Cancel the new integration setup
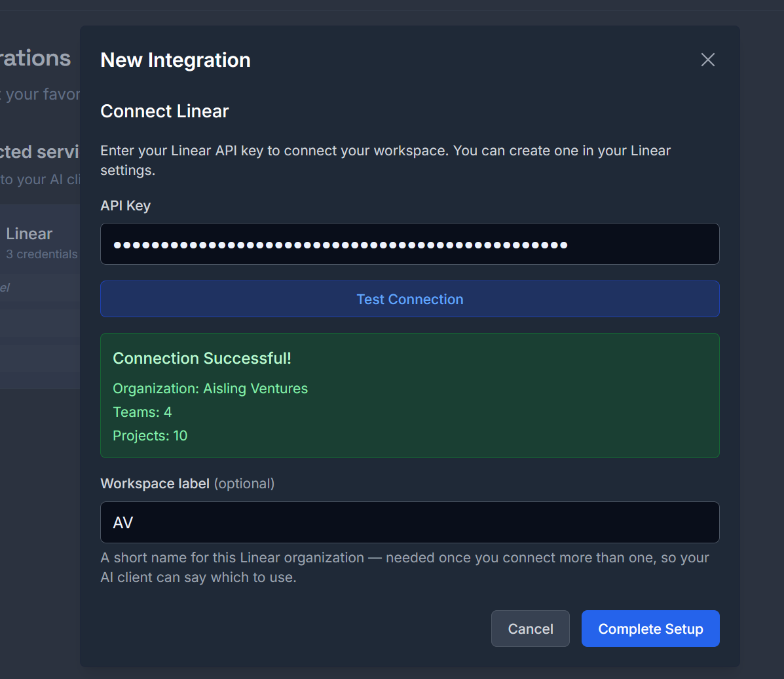Viewport: 784px width, 679px height. (x=530, y=629)
